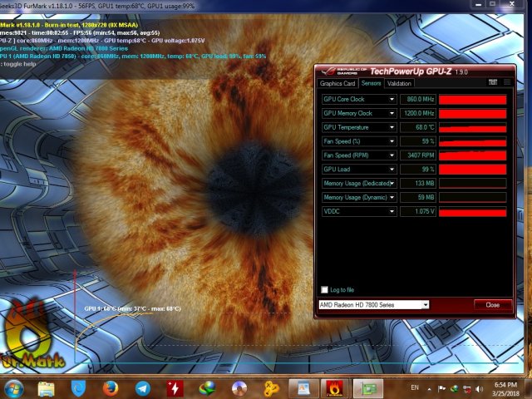Switch to the FurMark taskbar icon

point(334,388)
